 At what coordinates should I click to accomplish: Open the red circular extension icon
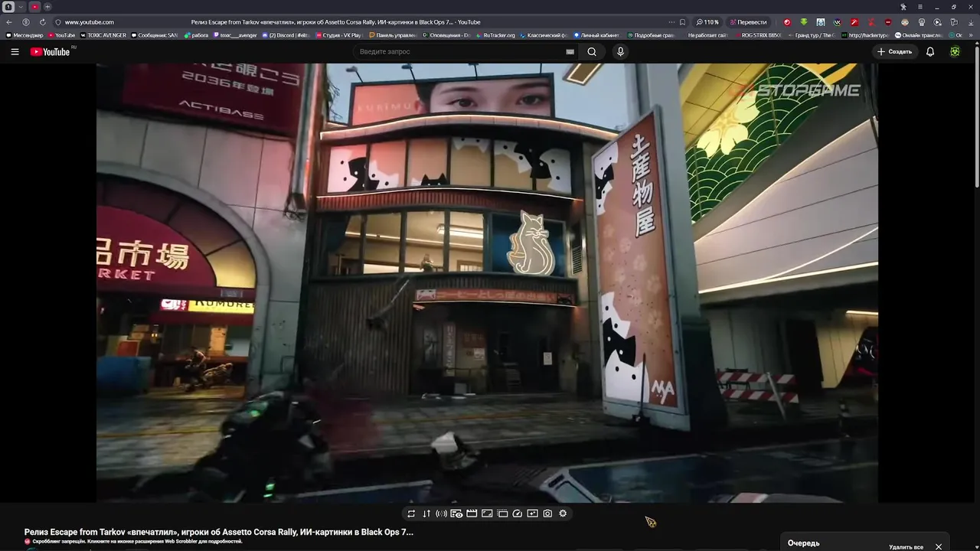(787, 22)
